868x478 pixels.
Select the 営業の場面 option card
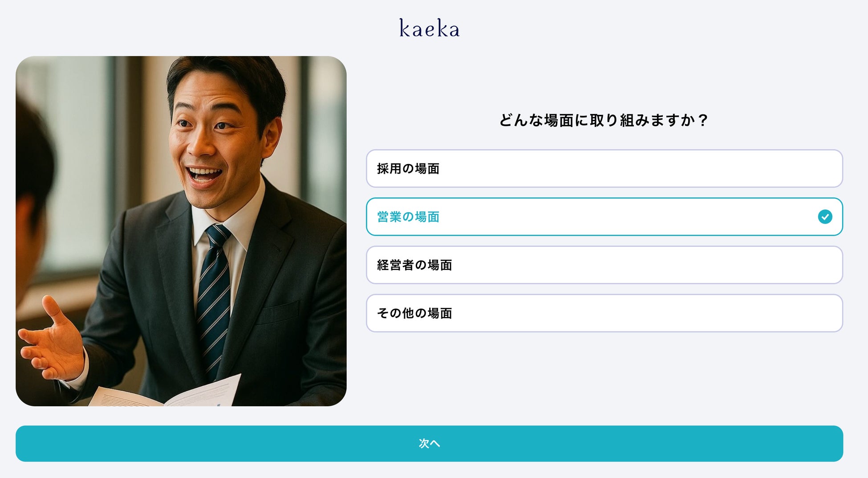point(604,217)
